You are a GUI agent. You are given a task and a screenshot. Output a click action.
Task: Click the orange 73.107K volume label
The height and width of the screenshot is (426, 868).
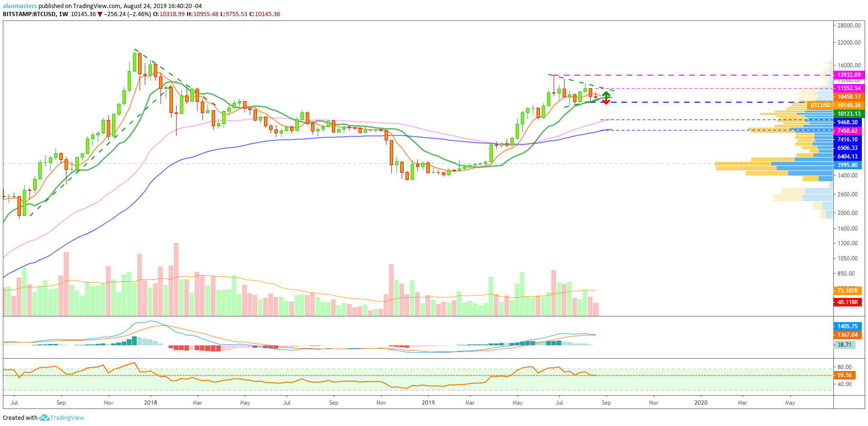pyautogui.click(x=848, y=291)
